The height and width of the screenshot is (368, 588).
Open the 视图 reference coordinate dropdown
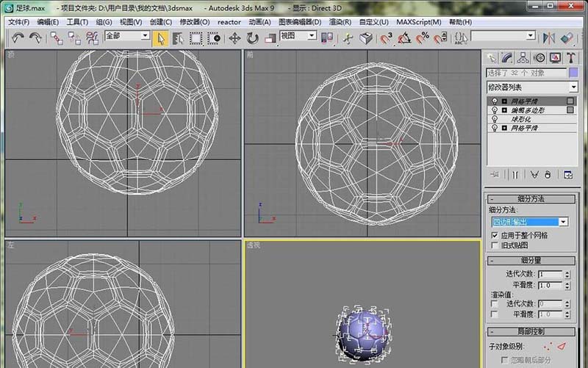pyautogui.click(x=312, y=35)
